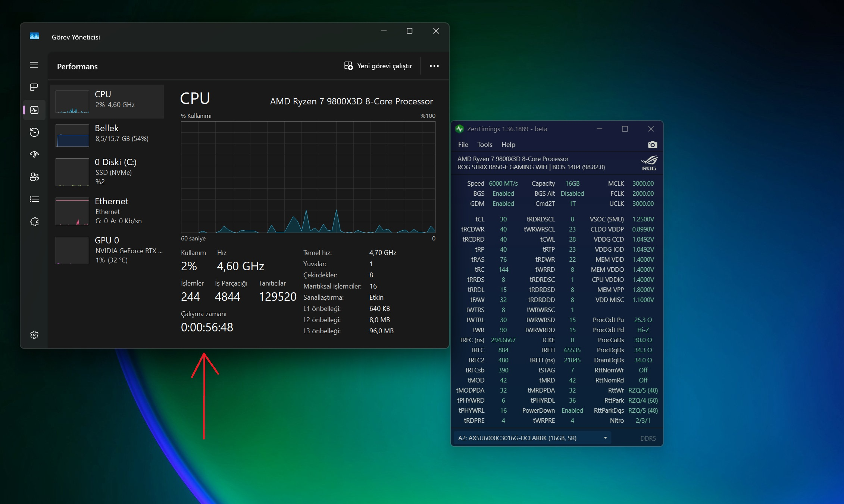Viewport: 844px width, 504px height.
Task: Click the tRFC (ns) value 294.6667
Action: pyautogui.click(x=503, y=340)
